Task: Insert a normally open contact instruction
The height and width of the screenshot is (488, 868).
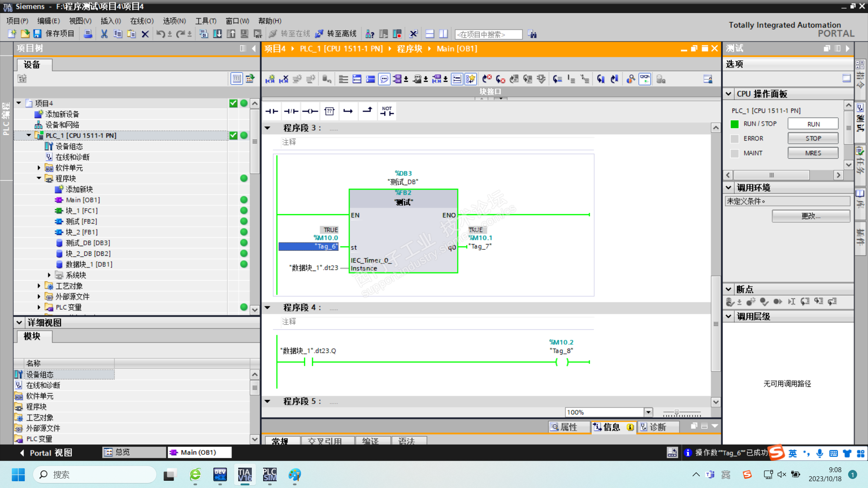Action: pos(272,111)
